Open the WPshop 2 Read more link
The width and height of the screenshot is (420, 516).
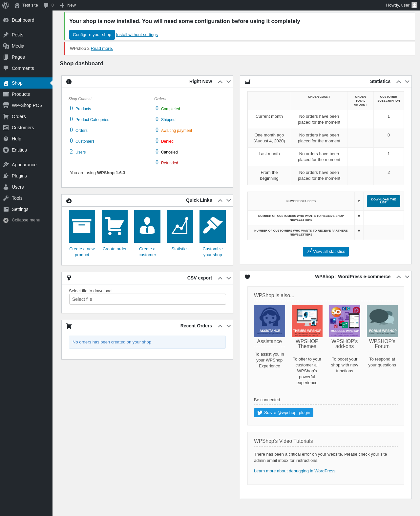[102, 49]
